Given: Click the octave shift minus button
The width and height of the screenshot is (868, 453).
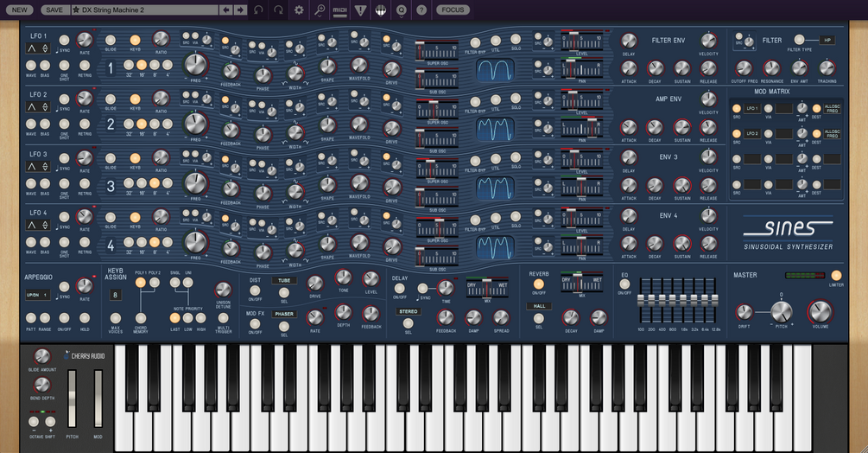Looking at the screenshot, I should (34, 422).
